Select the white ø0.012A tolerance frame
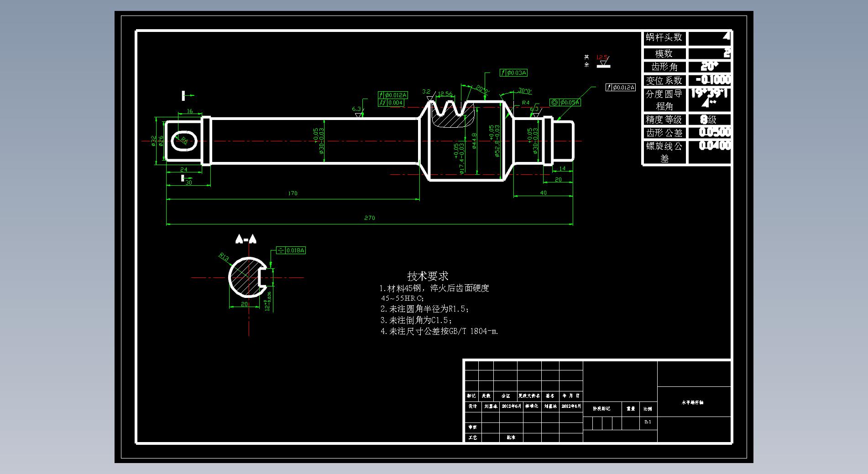868x474 pixels. pyautogui.click(x=621, y=88)
